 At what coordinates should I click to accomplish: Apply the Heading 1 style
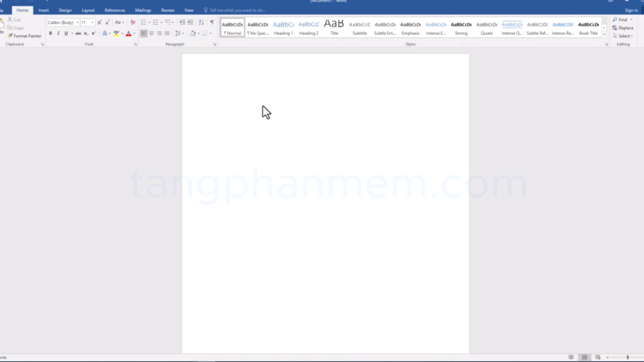pos(284,28)
